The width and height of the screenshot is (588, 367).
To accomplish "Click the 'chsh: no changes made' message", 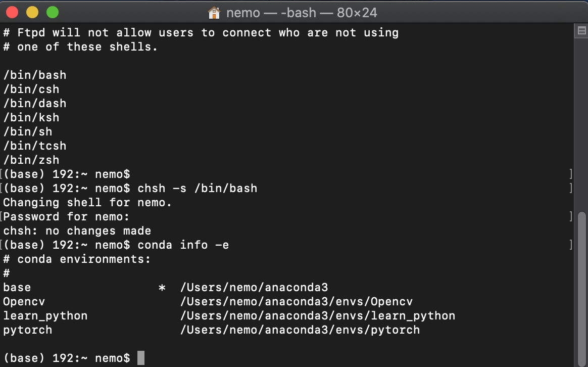I will pos(77,231).
